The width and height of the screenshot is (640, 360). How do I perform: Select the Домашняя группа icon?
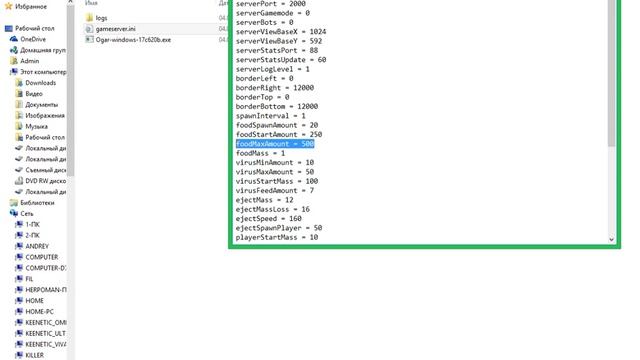coord(14,50)
